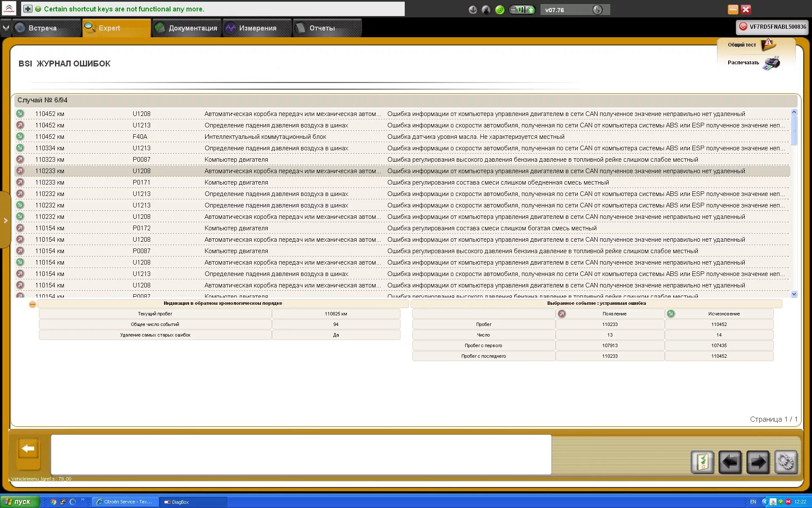Click Интеллектуальный коммутационный блок cell
The image size is (812, 508).
[x=265, y=136]
